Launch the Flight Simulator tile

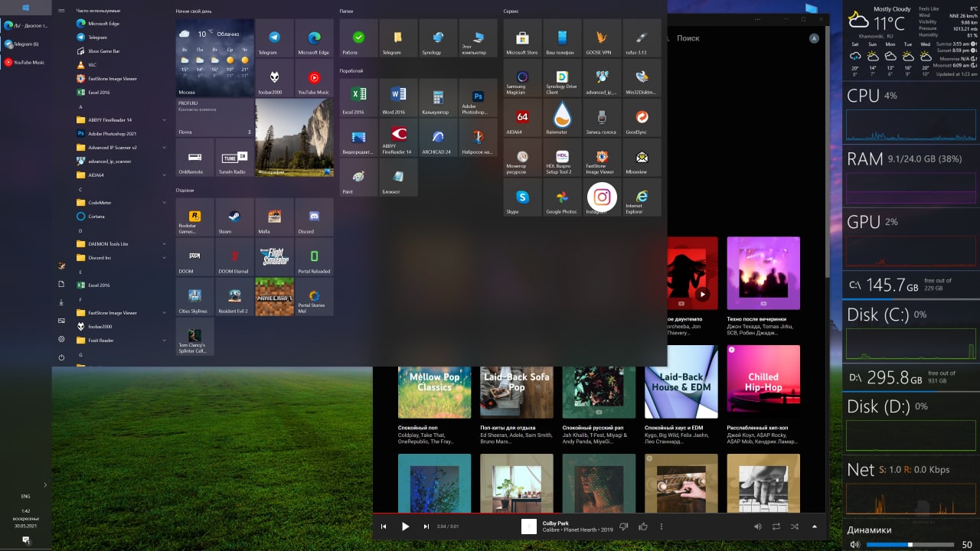tap(274, 257)
